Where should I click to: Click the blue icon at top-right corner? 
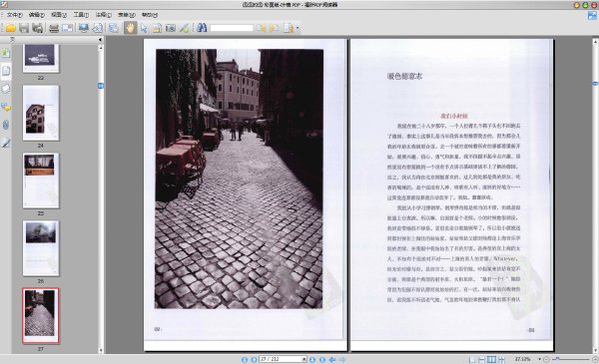click(x=592, y=16)
